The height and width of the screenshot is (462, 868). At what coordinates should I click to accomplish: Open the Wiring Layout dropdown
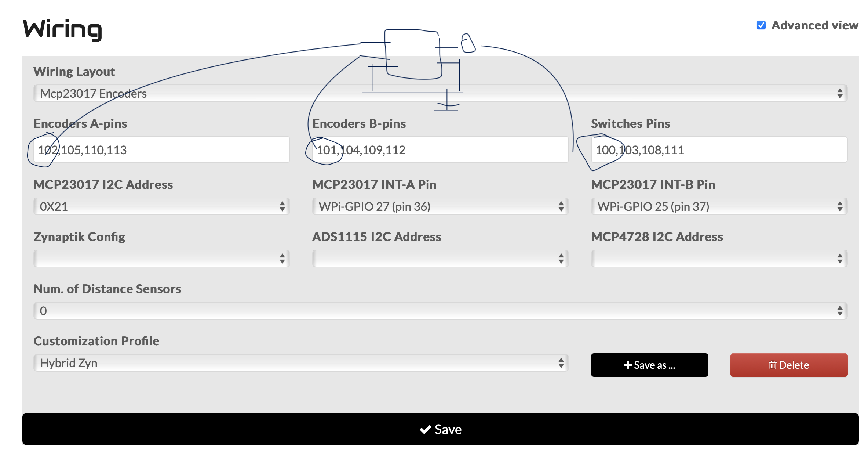pos(440,93)
